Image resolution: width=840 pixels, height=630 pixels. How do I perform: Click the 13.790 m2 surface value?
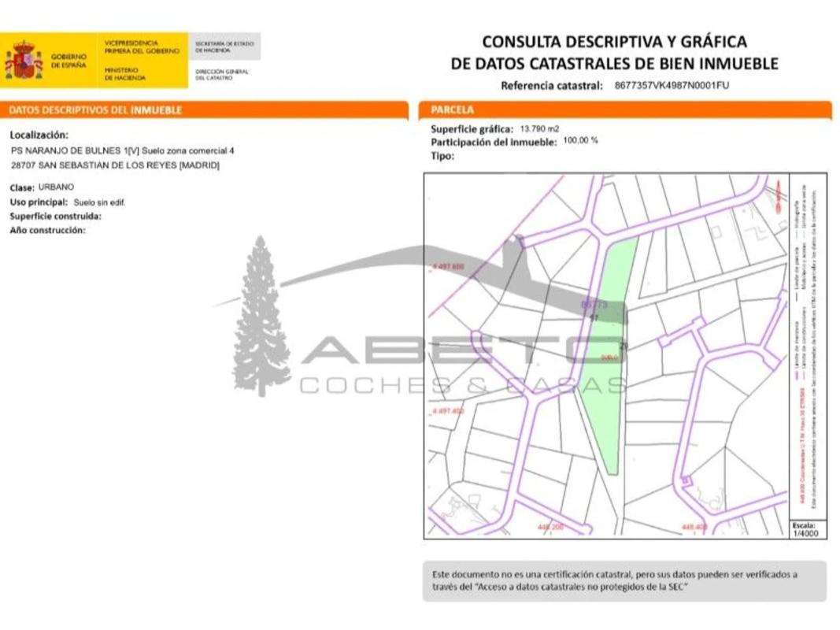(x=539, y=128)
